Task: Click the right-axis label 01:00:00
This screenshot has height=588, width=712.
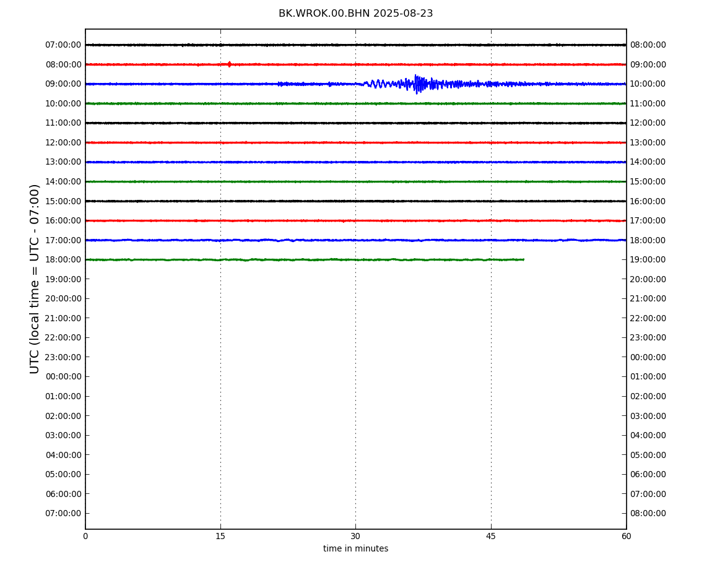Action: coord(648,377)
